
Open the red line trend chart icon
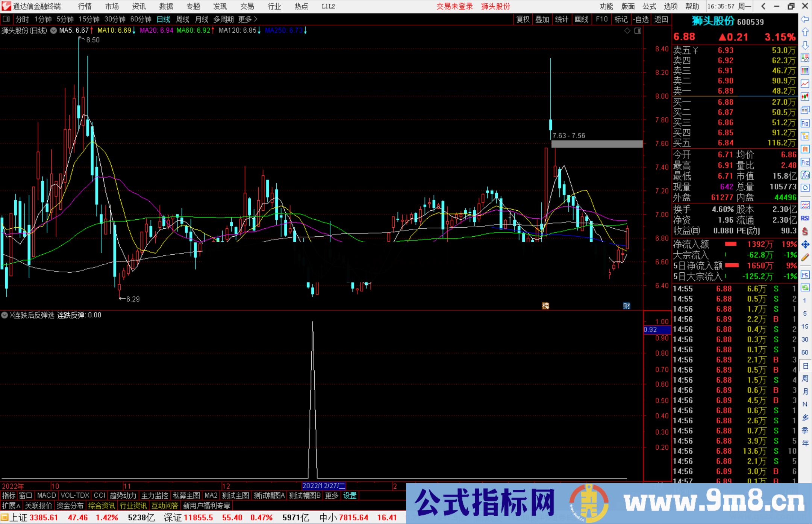click(805, 84)
